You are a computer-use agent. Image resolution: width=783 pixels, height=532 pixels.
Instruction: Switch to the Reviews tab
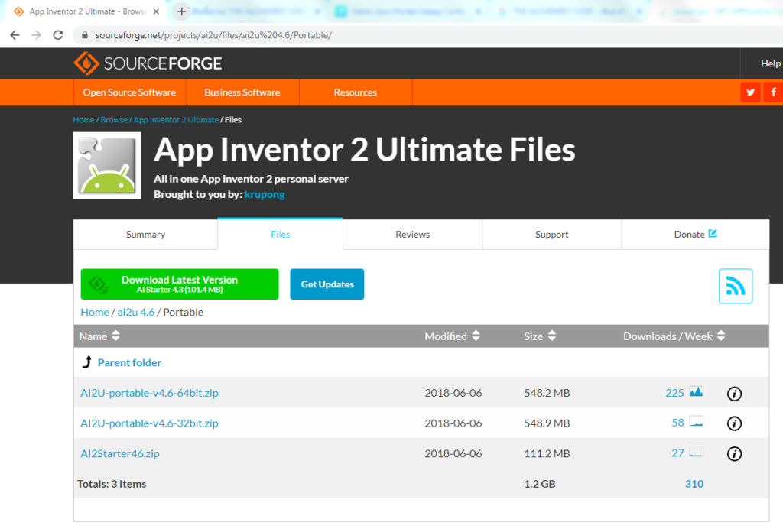pos(412,235)
